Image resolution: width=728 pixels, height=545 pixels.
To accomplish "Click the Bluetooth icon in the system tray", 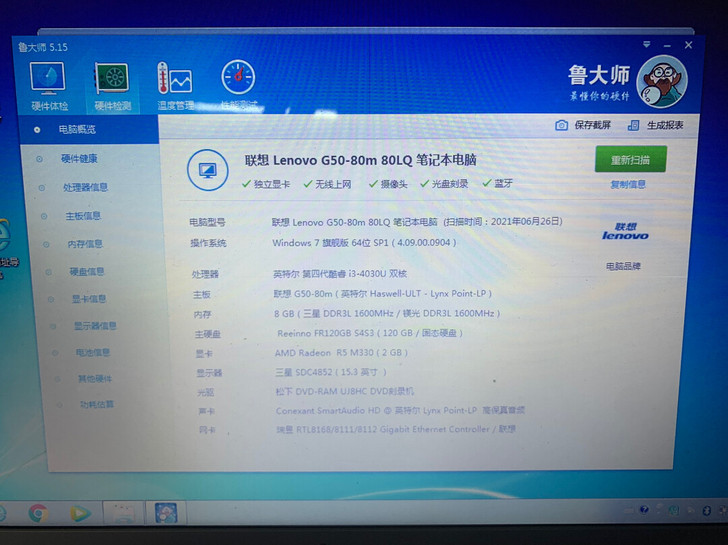I will (706, 511).
